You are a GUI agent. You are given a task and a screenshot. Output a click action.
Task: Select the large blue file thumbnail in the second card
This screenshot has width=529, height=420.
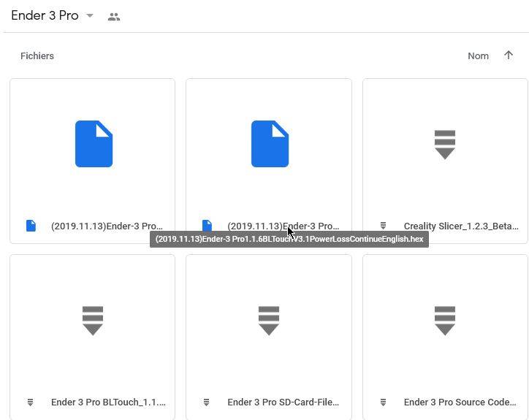click(x=270, y=144)
